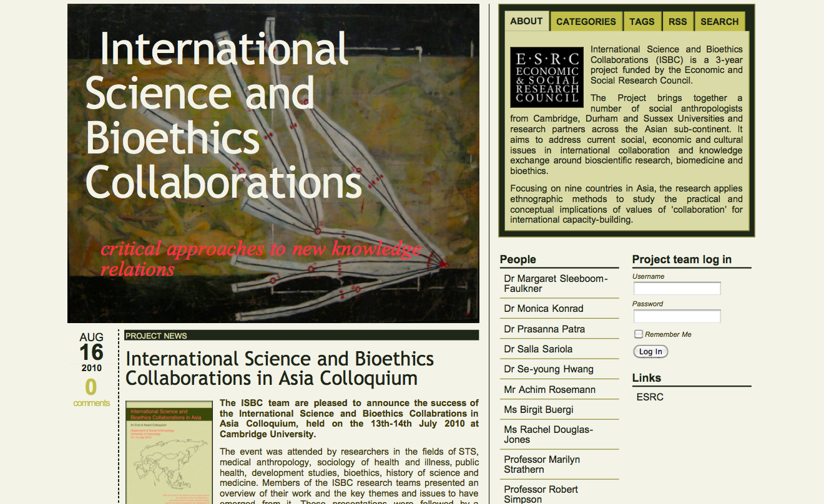824x504 pixels.
Task: Open the 0 comments link
Action: tap(91, 392)
